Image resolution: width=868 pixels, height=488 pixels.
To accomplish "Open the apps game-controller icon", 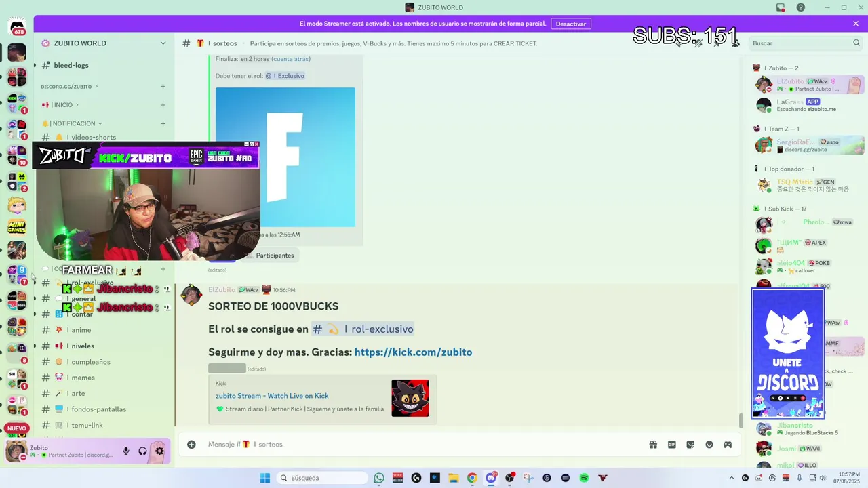I will [x=728, y=445].
